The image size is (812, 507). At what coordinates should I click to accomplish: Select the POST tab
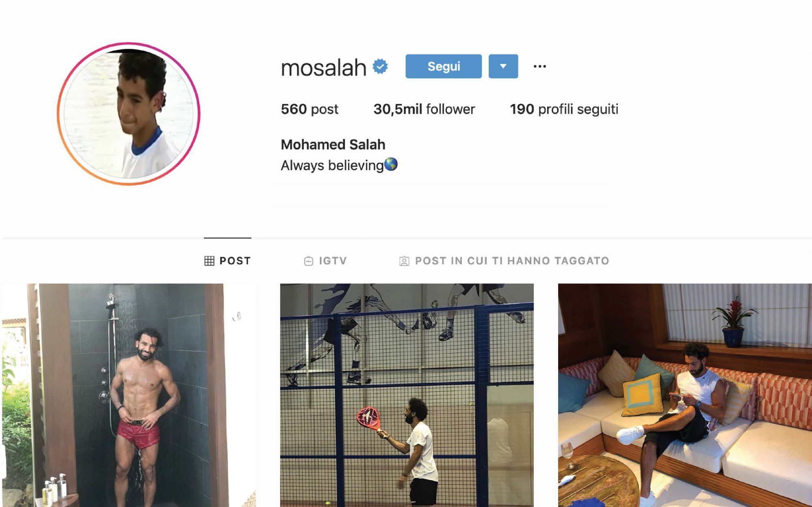(227, 261)
